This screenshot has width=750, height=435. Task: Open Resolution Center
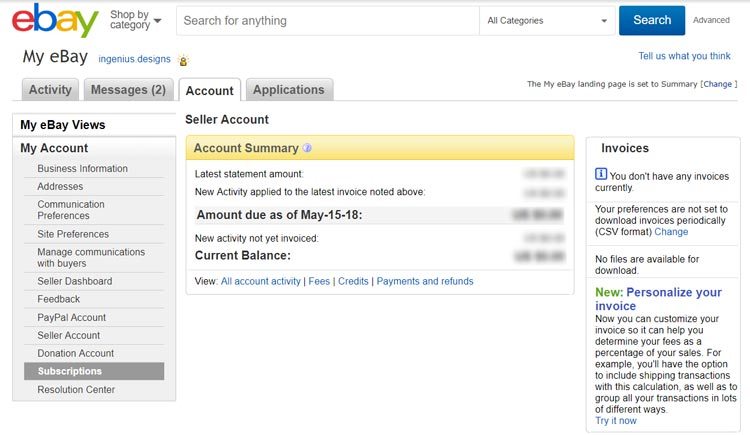pos(76,390)
